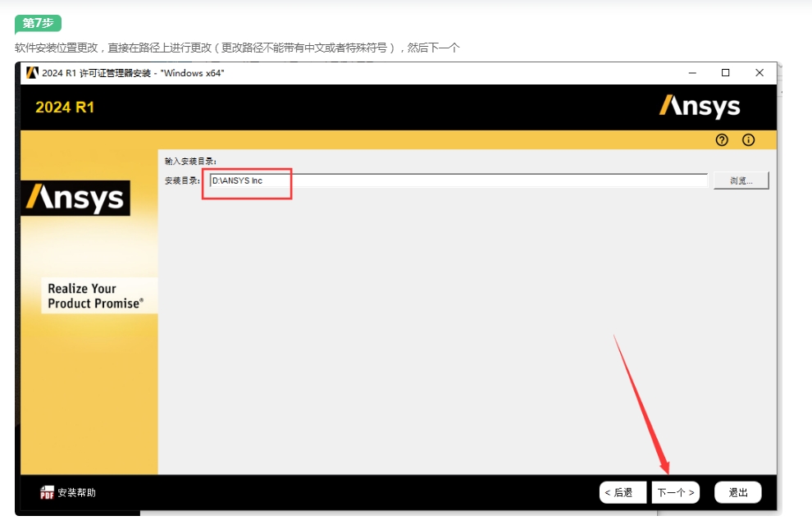Click the Browse (浏览...) button
The height and width of the screenshot is (525, 812).
tap(741, 180)
